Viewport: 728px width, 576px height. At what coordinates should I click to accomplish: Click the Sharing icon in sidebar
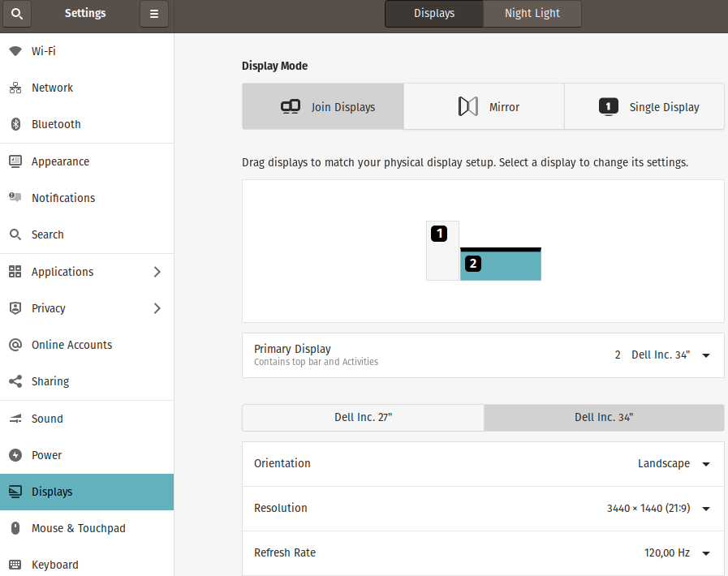click(x=15, y=381)
